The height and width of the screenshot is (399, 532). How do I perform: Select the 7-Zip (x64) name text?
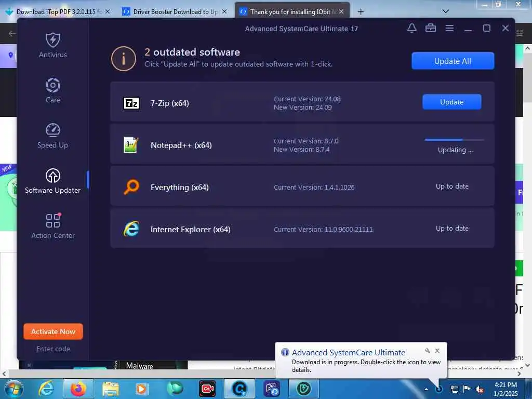click(170, 103)
